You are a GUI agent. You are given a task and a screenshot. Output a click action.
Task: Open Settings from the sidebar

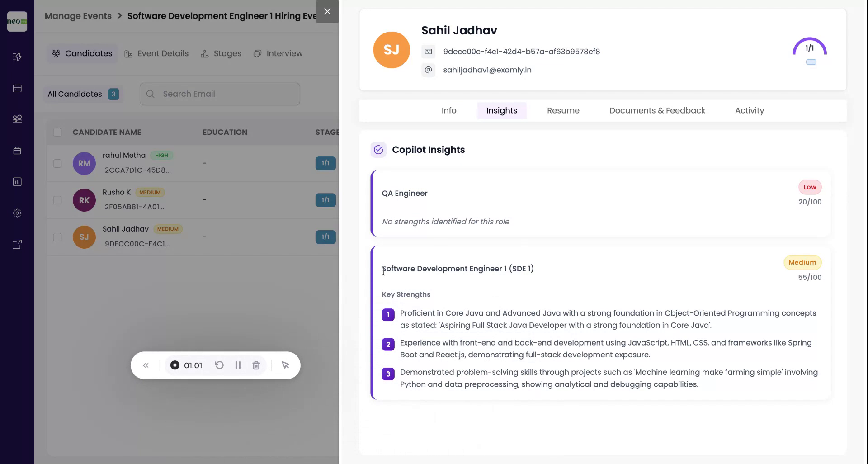[17, 213]
